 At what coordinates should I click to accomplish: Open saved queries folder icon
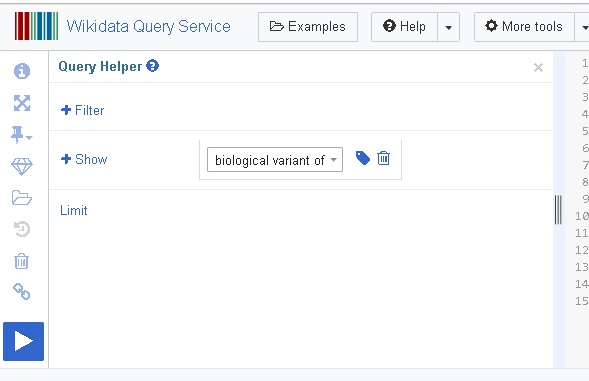(x=22, y=198)
